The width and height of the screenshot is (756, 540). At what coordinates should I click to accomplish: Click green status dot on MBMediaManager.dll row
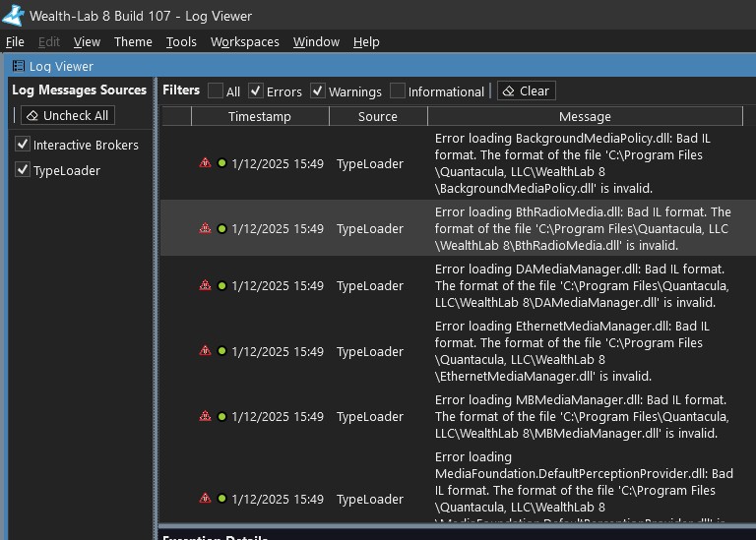pos(221,417)
